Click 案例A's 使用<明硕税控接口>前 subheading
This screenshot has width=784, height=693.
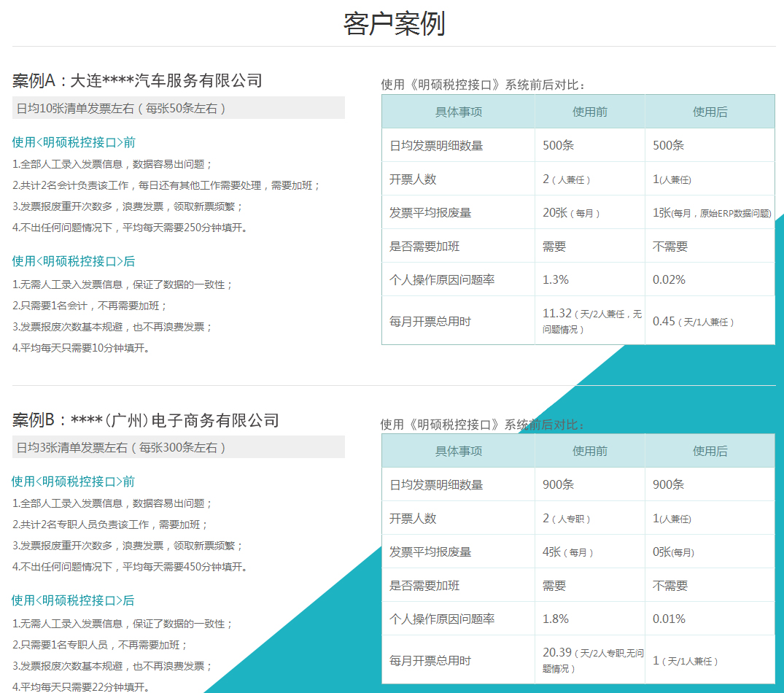click(74, 142)
